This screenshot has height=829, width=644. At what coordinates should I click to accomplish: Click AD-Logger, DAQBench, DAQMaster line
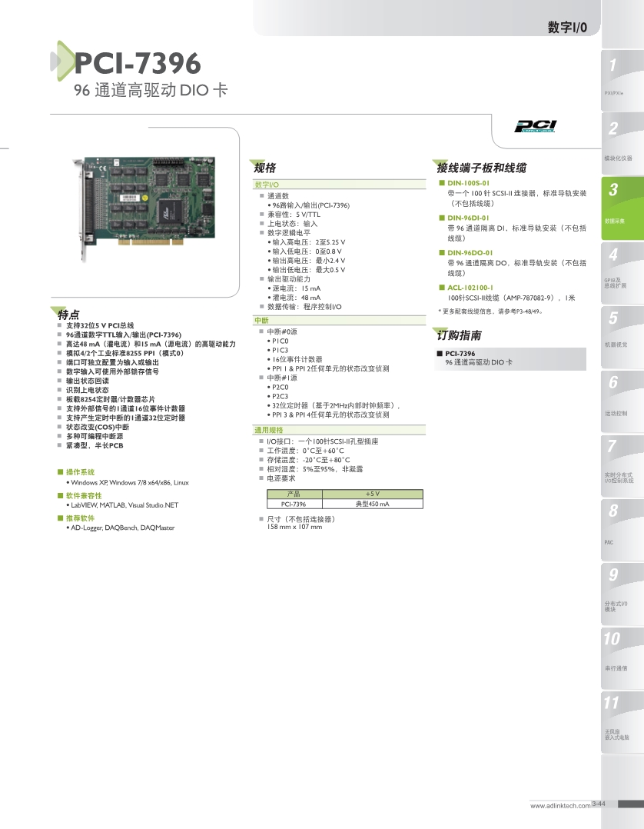click(122, 528)
